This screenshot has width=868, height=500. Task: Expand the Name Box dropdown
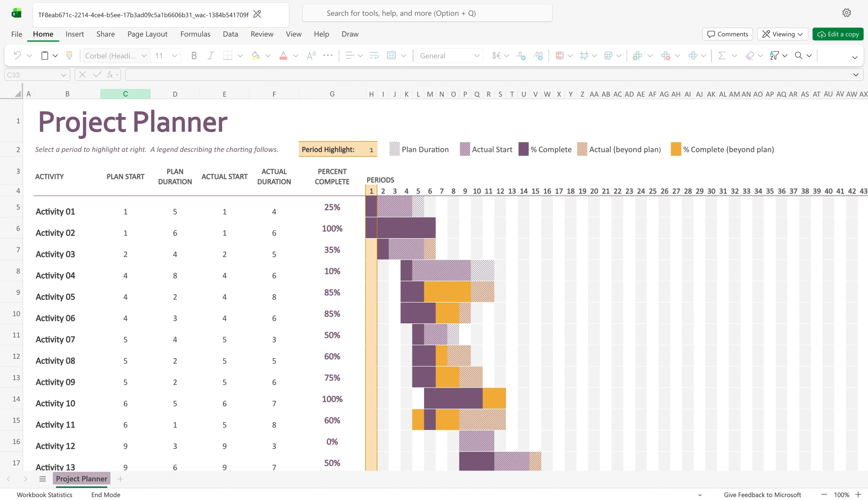point(63,75)
